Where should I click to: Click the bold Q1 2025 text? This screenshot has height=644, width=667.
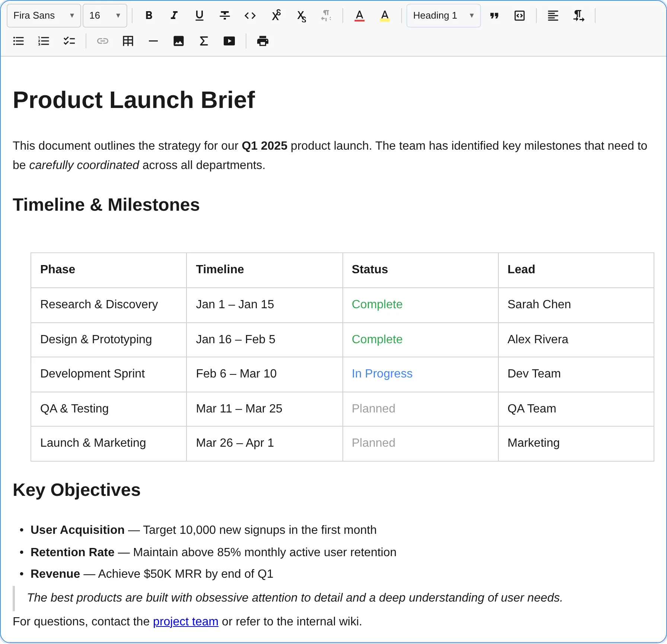[265, 146]
